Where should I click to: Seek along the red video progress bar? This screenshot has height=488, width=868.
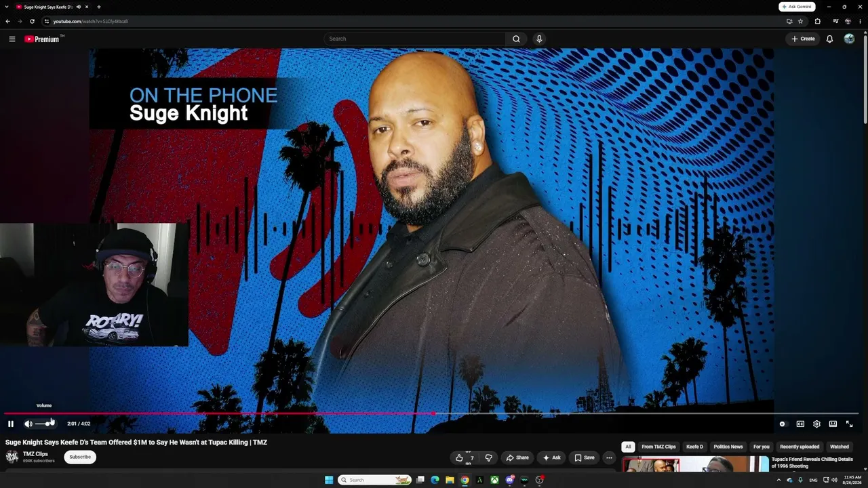(431, 413)
